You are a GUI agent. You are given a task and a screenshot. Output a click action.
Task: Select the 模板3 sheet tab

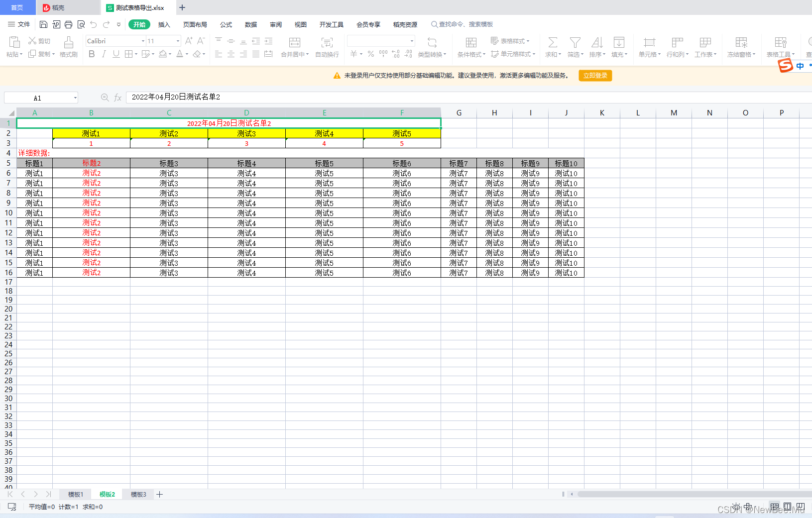coord(138,494)
